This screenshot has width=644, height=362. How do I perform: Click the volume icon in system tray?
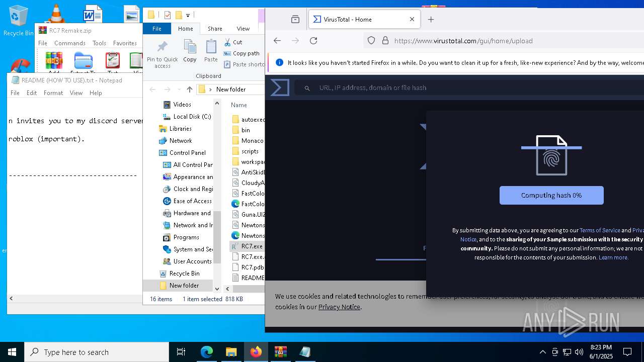coord(579,352)
